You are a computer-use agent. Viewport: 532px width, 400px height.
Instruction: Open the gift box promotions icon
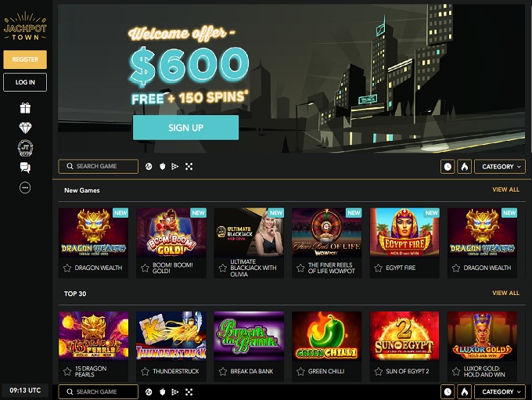pyautogui.click(x=25, y=108)
